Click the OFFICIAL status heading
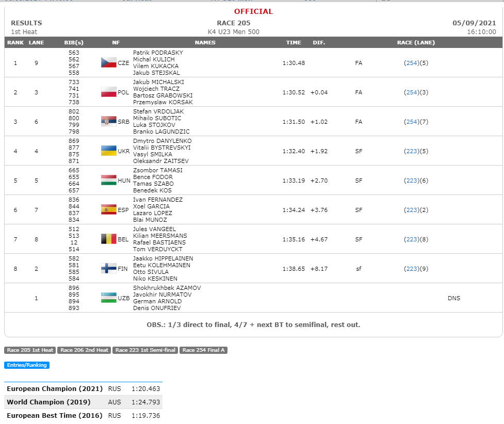504x424 pixels. click(253, 11)
